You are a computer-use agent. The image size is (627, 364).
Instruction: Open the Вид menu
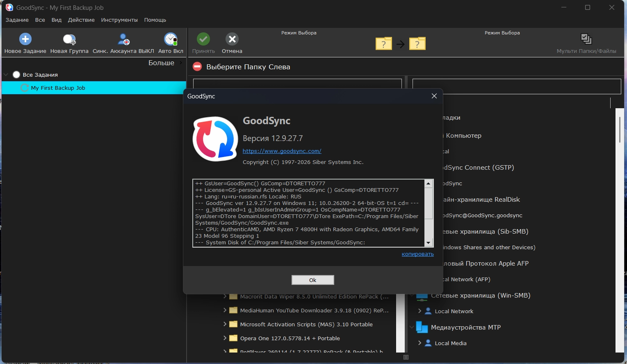(x=57, y=20)
